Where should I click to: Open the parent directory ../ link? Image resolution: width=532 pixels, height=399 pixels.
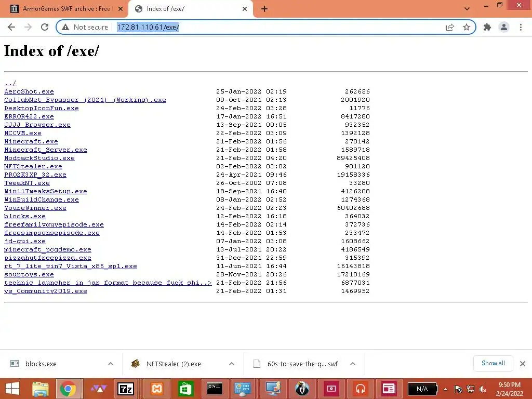point(10,83)
